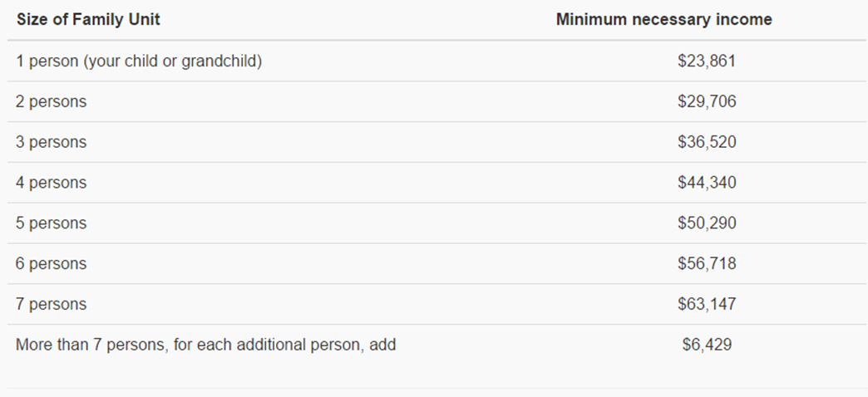Select the 7 persons row label
This screenshot has width=868, height=397.
51,304
